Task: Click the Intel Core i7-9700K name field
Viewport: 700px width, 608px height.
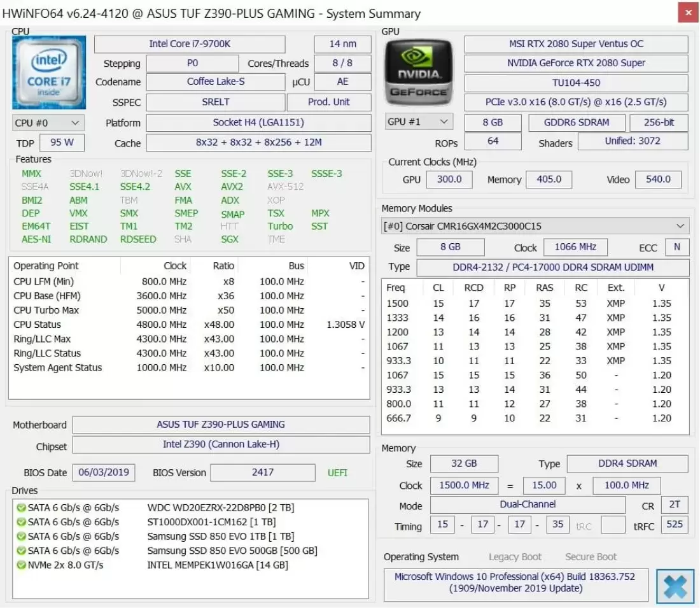Action: coord(190,44)
